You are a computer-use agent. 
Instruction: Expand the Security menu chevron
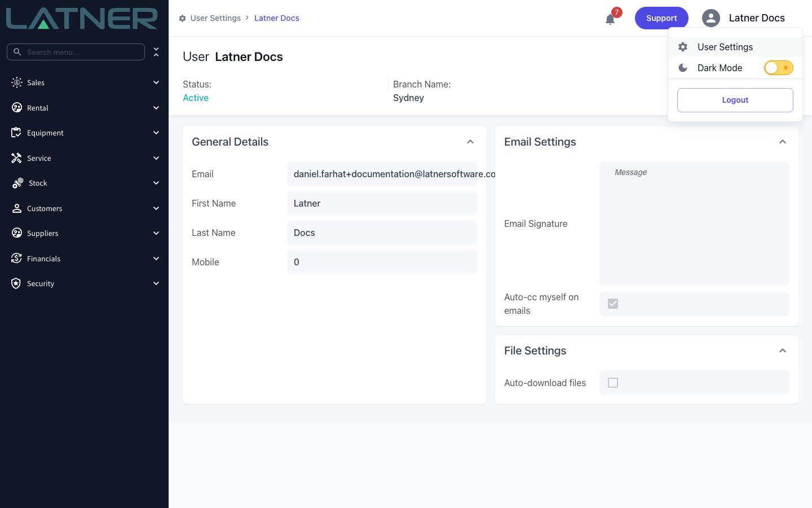pos(156,283)
